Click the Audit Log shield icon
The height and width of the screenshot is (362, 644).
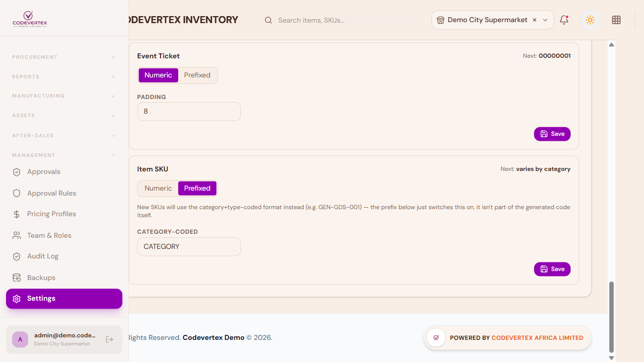[17, 256]
